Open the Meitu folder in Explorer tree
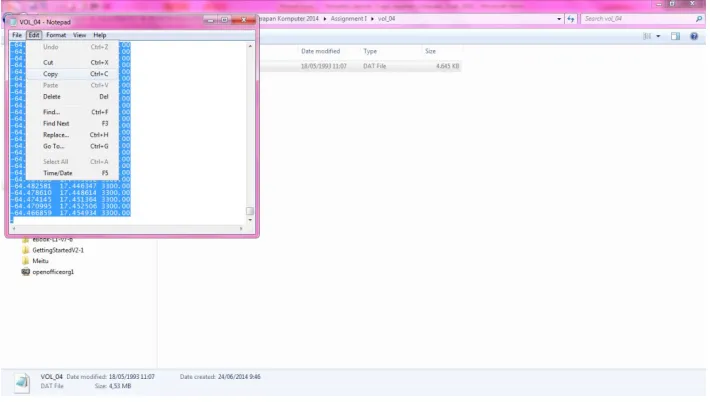Image resolution: width=710 pixels, height=402 pixels. click(x=40, y=261)
